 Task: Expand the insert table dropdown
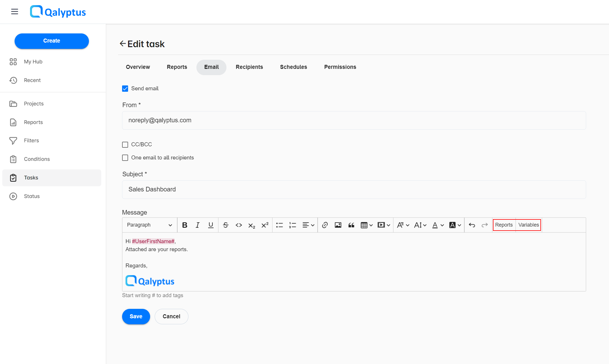pyautogui.click(x=367, y=225)
